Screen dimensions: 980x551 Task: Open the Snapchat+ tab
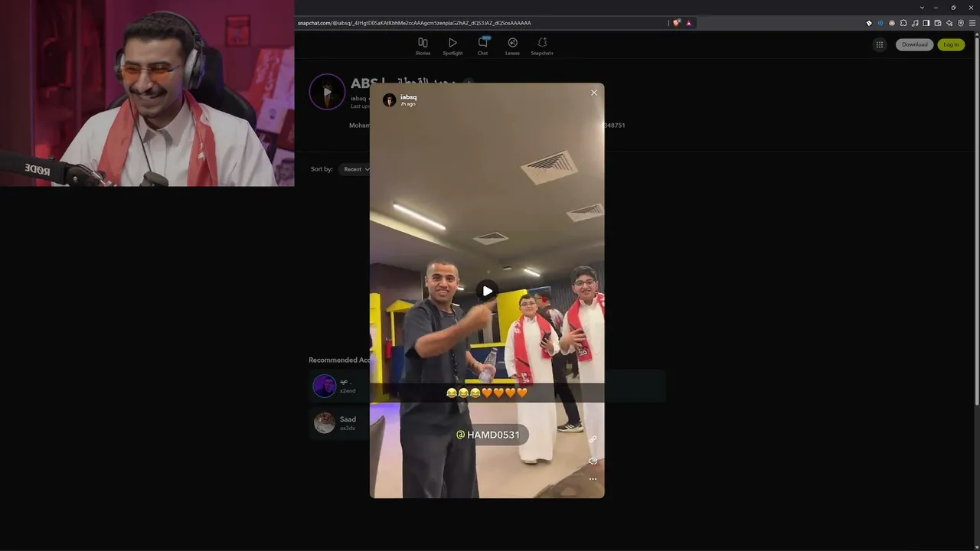[x=542, y=46]
